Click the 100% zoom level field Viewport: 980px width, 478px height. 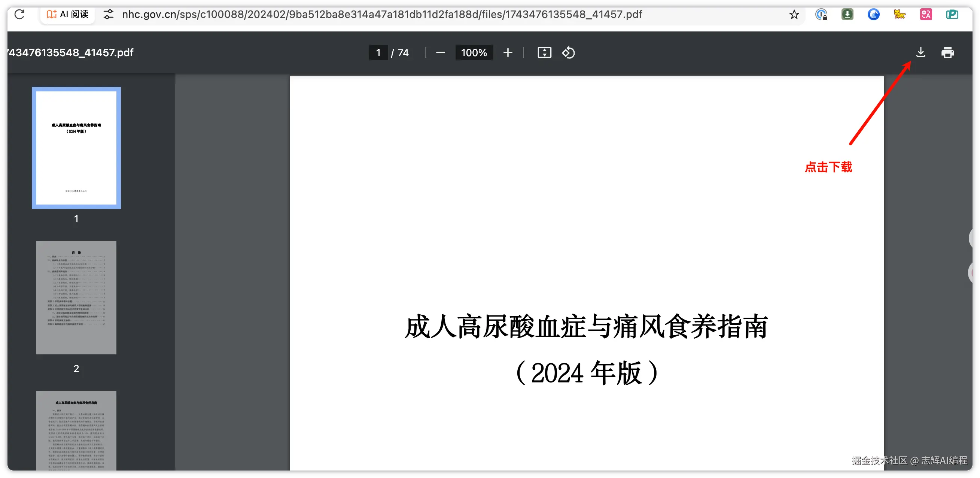[474, 52]
